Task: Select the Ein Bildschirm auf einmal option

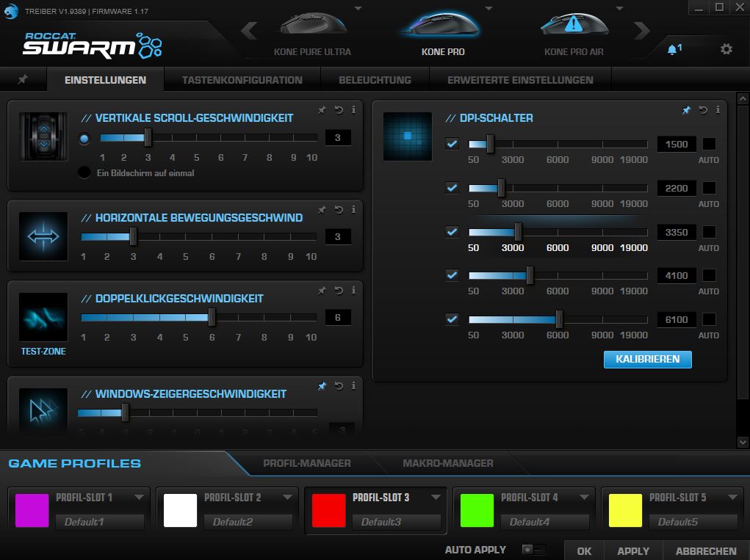Action: 84,172
